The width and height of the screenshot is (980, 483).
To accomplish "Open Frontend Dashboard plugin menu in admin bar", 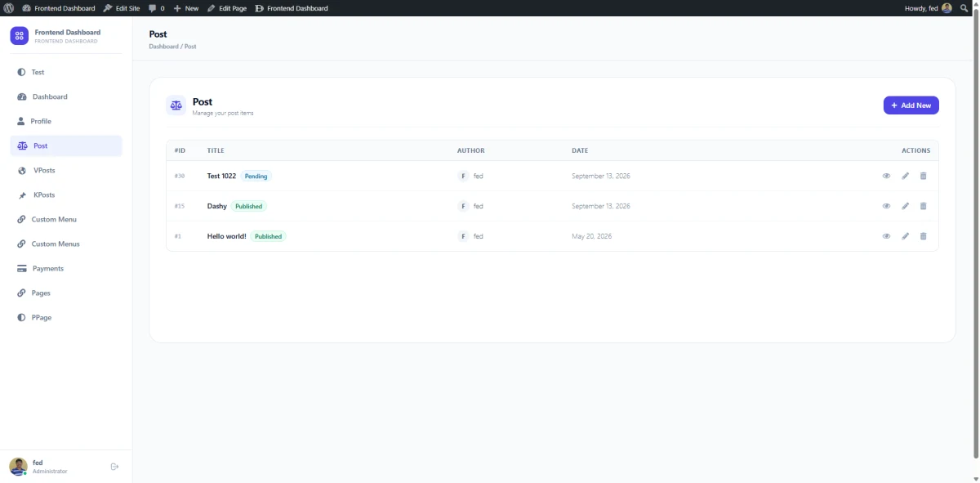I will tap(292, 8).
